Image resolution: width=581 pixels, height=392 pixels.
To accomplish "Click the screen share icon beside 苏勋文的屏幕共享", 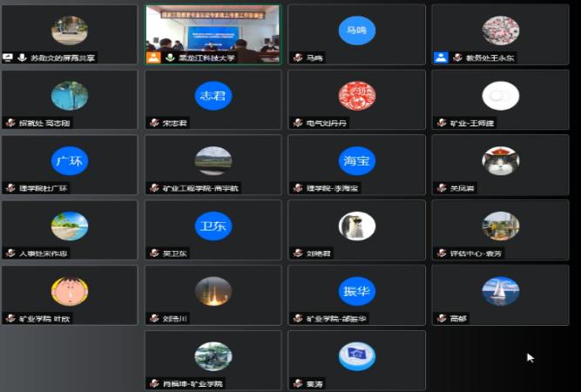I will [x=9, y=58].
